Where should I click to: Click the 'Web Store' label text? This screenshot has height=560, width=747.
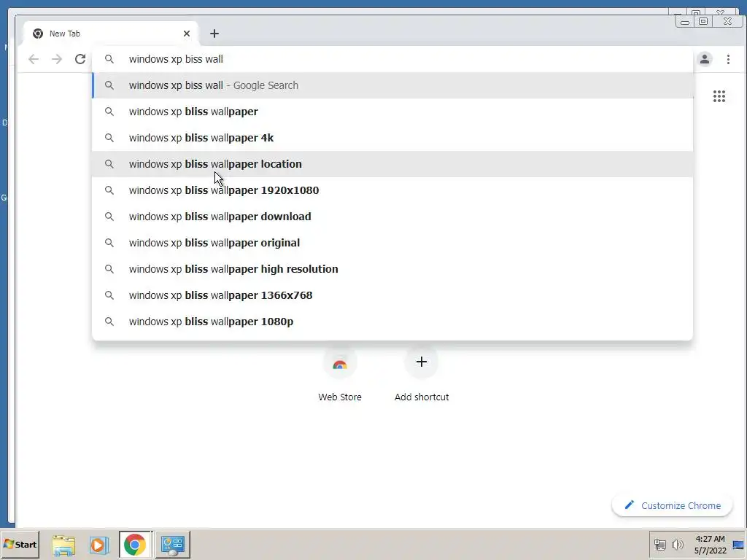pos(340,397)
